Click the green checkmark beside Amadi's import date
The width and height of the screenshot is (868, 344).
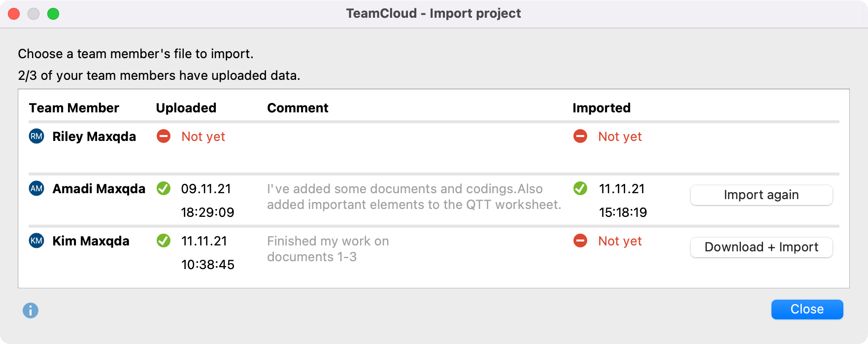(580, 189)
